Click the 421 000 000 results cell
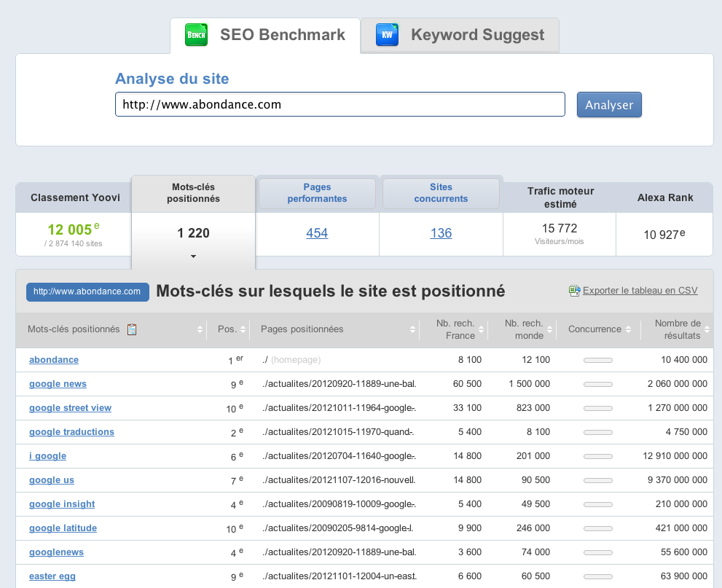The width and height of the screenshot is (722, 588). click(681, 528)
